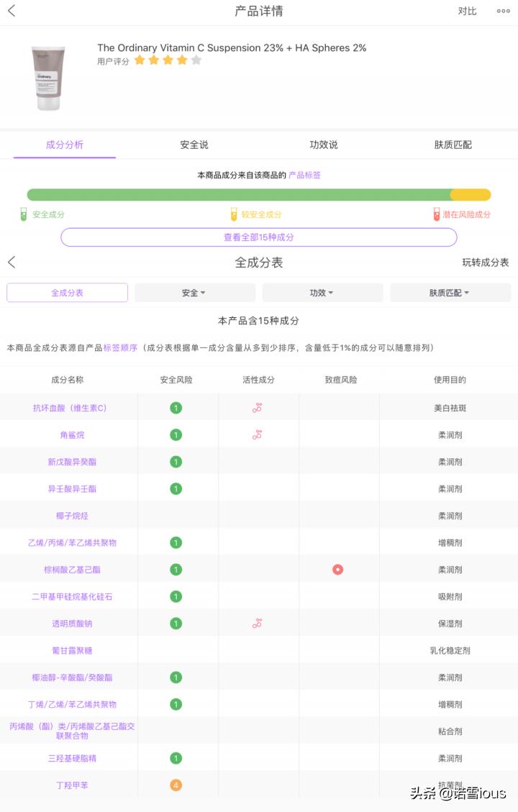Switch to the 成分分析 tab
Screen dimensions: 518x812
[x=65, y=145]
